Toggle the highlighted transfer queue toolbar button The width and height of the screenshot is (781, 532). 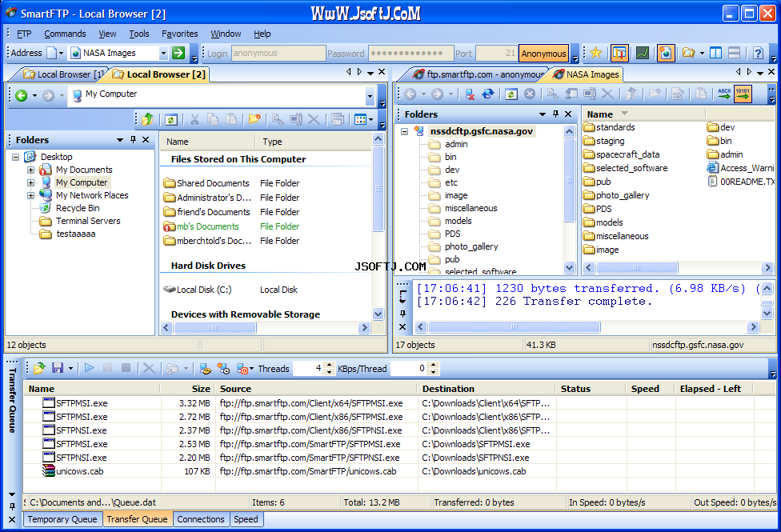[619, 53]
